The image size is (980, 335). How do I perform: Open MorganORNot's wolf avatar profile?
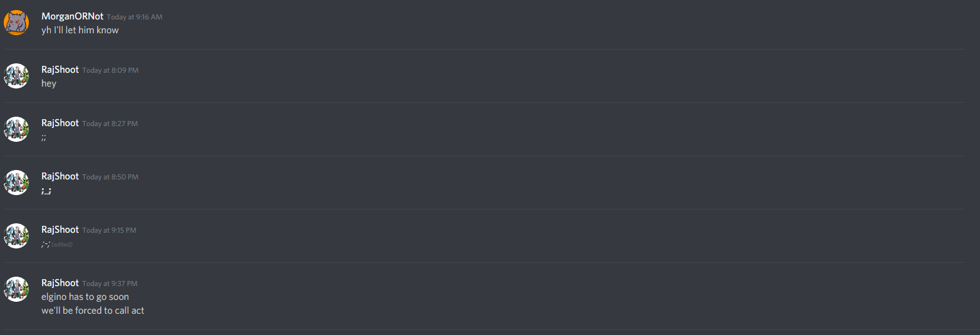click(x=16, y=23)
